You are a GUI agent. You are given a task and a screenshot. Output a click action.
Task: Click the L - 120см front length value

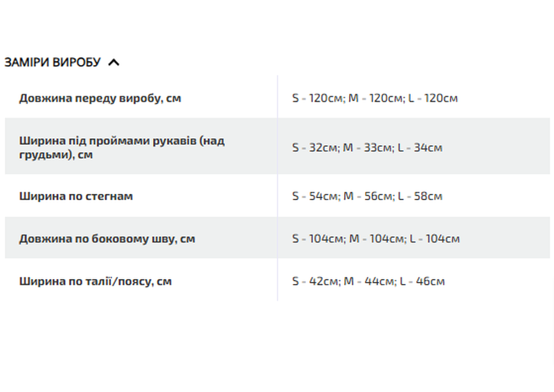(433, 98)
